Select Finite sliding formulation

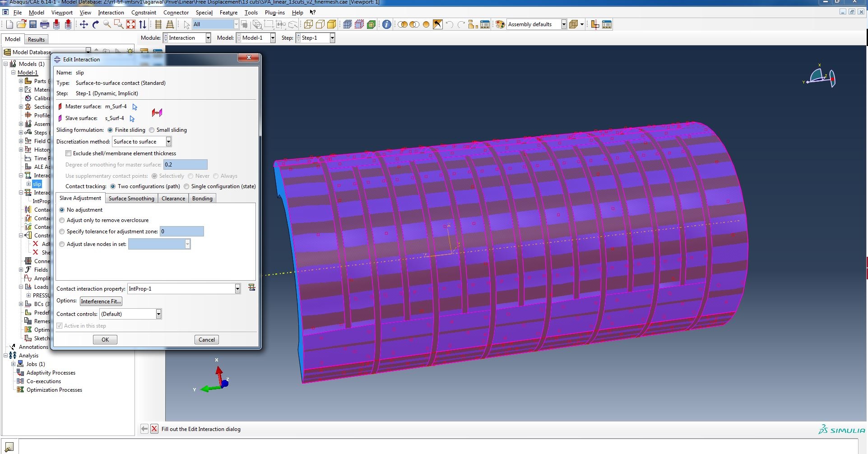[x=110, y=130]
